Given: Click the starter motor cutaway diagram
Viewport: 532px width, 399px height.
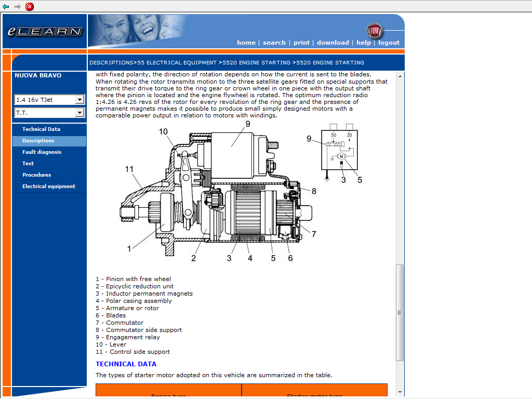Looking at the screenshot, I should click(x=217, y=192).
